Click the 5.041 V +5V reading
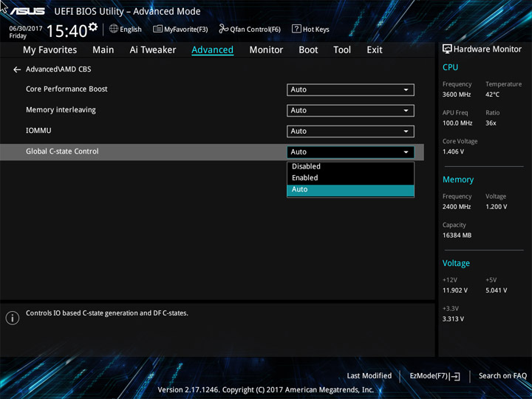 [497, 290]
